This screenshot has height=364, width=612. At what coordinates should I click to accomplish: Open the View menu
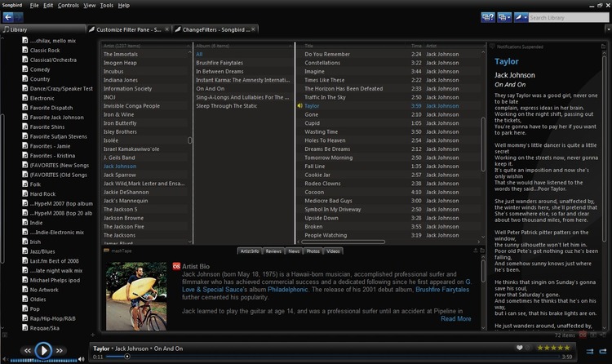click(x=90, y=6)
